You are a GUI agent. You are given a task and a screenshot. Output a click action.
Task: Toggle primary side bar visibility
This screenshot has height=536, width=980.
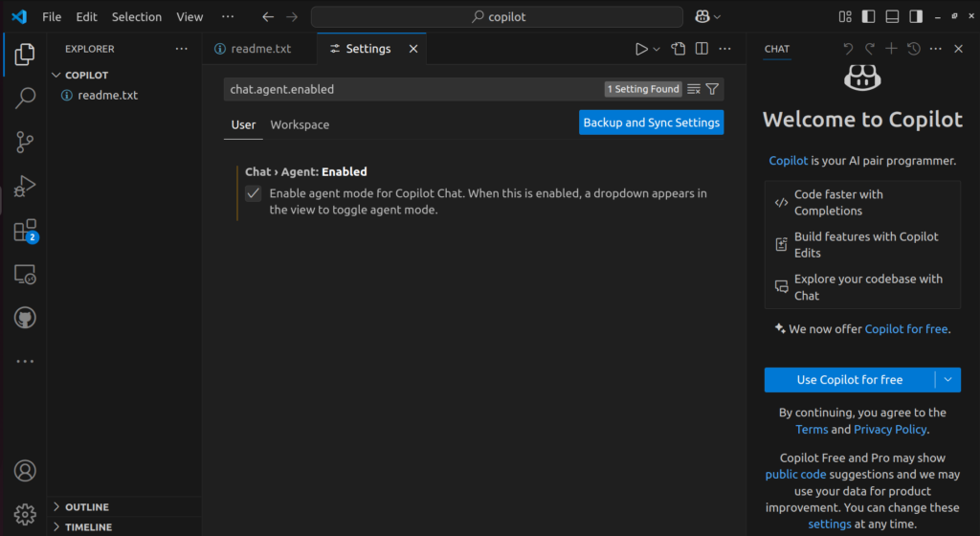[x=869, y=17]
